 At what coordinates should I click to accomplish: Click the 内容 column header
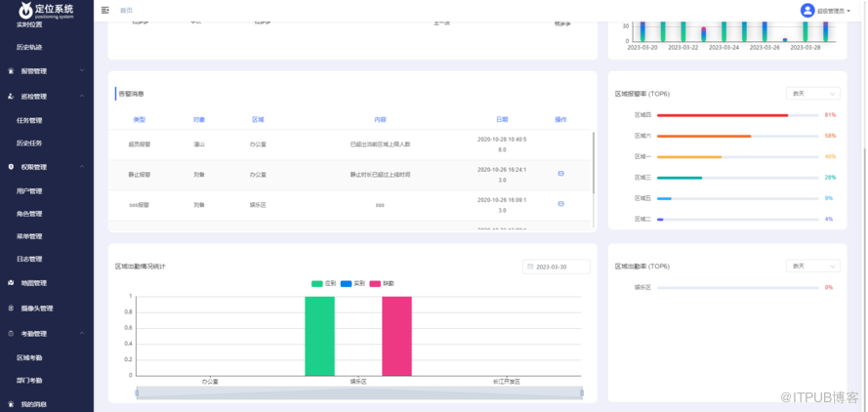[380, 120]
